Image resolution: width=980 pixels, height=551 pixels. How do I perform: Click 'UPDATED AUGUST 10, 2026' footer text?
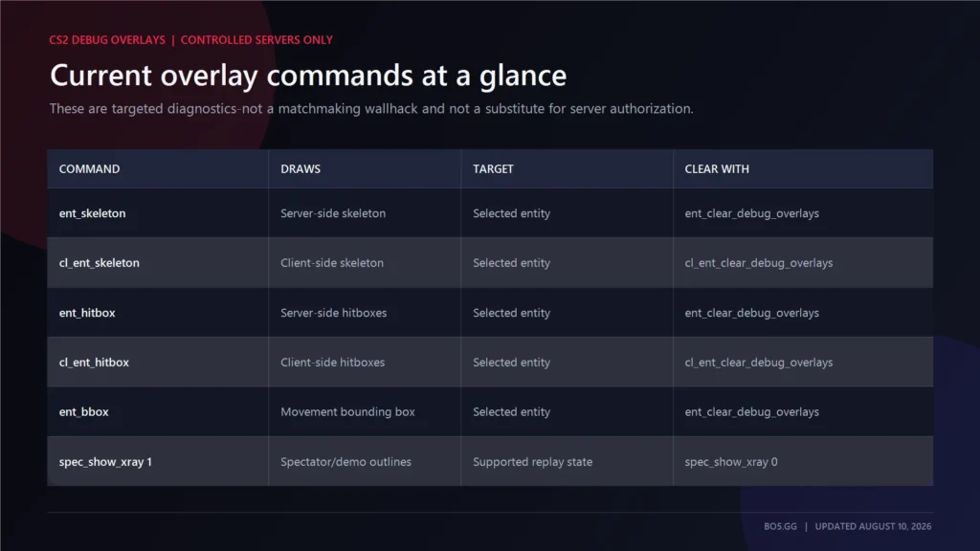[x=873, y=527]
